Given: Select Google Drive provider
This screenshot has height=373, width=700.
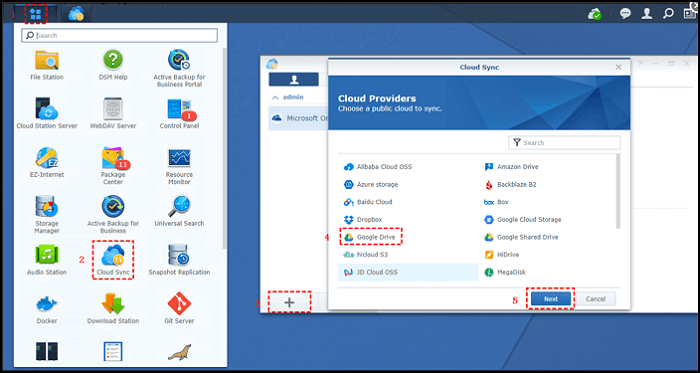Looking at the screenshot, I should coord(371,237).
